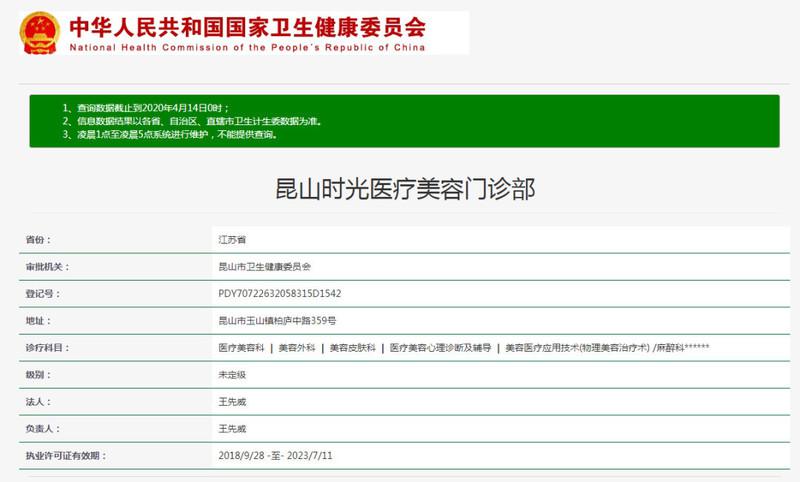Click 医疗美容心理诊断及辅导 in the departments list

tap(440, 348)
